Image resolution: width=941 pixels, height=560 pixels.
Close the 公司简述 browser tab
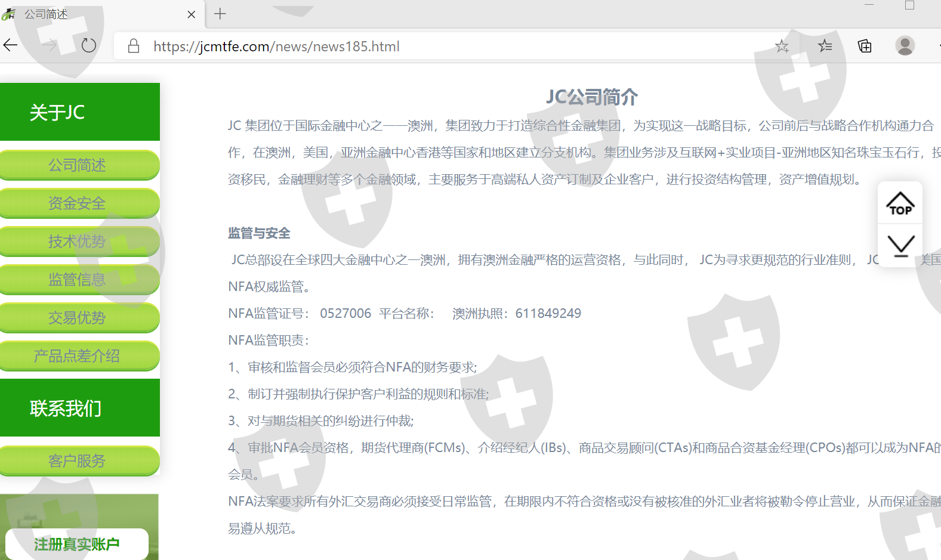191,14
